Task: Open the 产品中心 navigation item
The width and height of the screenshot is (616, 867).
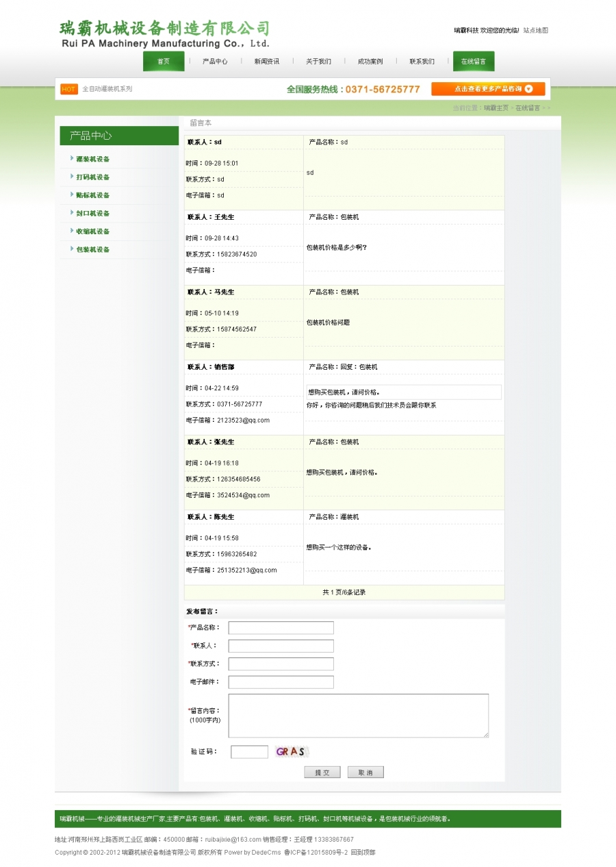Action: [x=215, y=62]
